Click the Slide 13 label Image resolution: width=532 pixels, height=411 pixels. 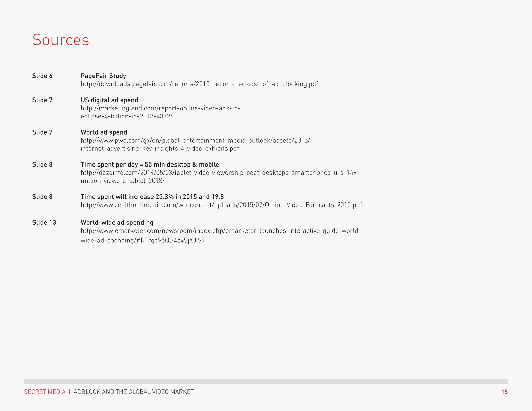click(x=44, y=223)
